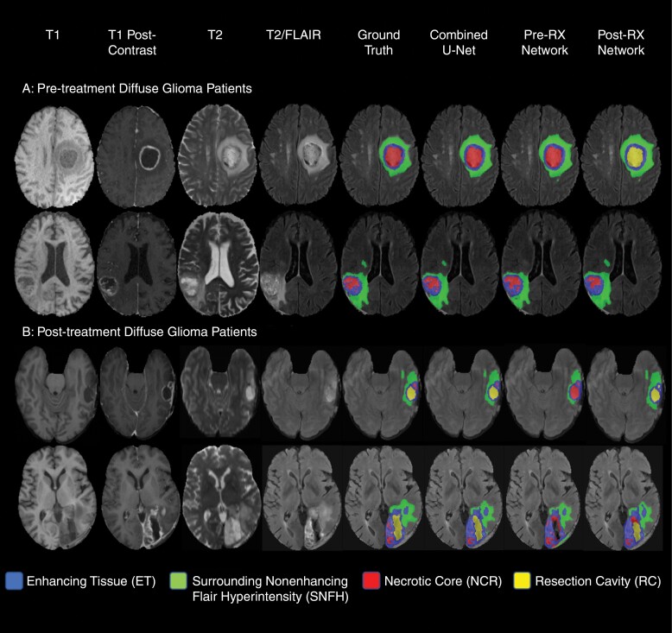Image resolution: width=672 pixels, height=633 pixels.
Task: Click the green SNFH legend swatch
Action: pos(178,581)
